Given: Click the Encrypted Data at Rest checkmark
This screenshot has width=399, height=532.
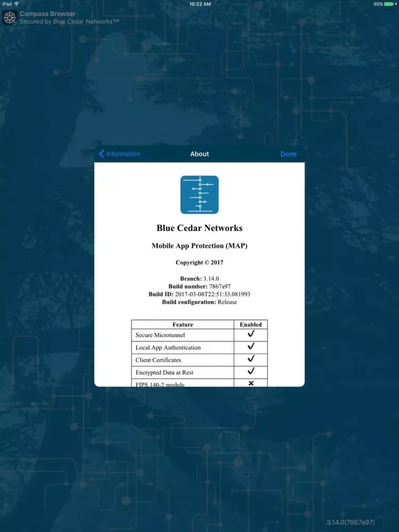Looking at the screenshot, I should 251,371.
